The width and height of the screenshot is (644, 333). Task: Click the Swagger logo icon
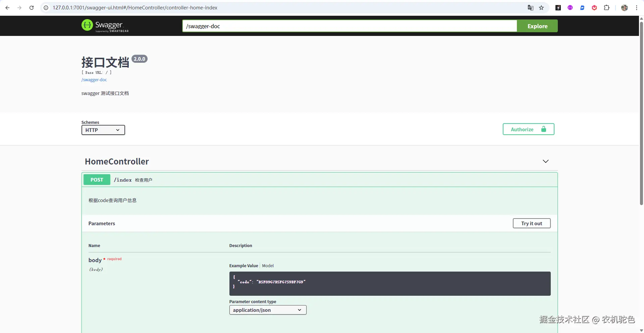coord(87,25)
